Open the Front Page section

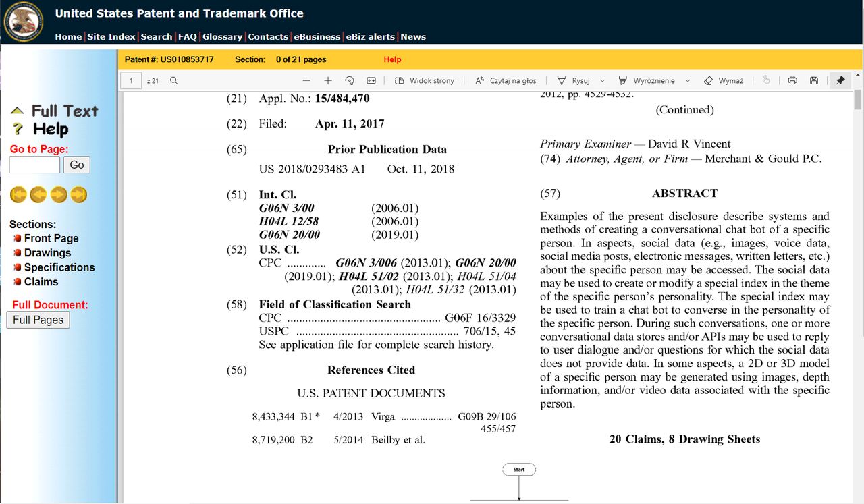(x=51, y=238)
